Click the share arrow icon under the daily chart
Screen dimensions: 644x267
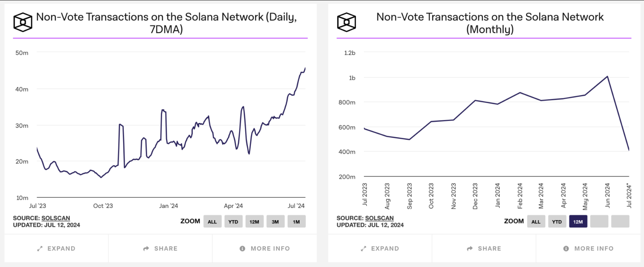146,249
